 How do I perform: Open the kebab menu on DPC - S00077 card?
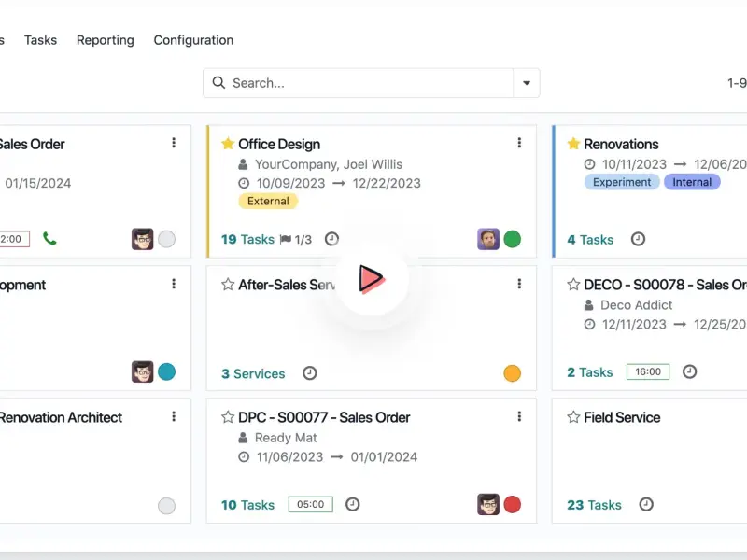tap(519, 416)
